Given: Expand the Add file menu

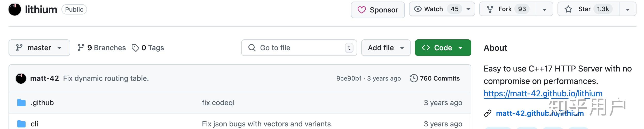Looking at the screenshot, I should pos(386,48).
